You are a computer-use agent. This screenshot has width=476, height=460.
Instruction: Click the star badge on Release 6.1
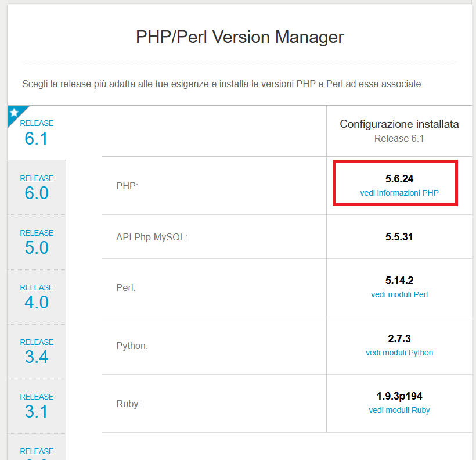(15, 113)
